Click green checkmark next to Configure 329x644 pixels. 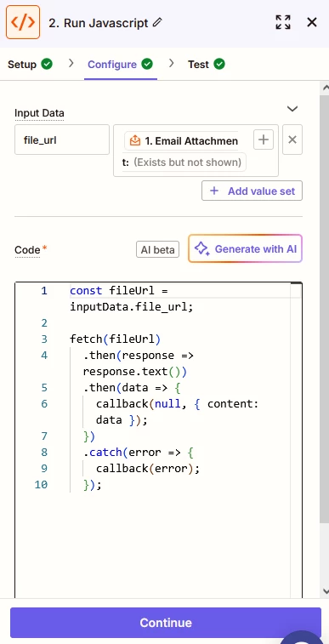click(x=147, y=64)
